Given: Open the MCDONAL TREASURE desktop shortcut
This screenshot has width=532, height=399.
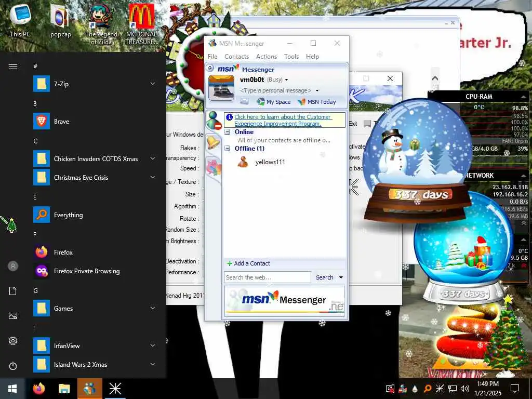Looking at the screenshot, I should (141, 24).
